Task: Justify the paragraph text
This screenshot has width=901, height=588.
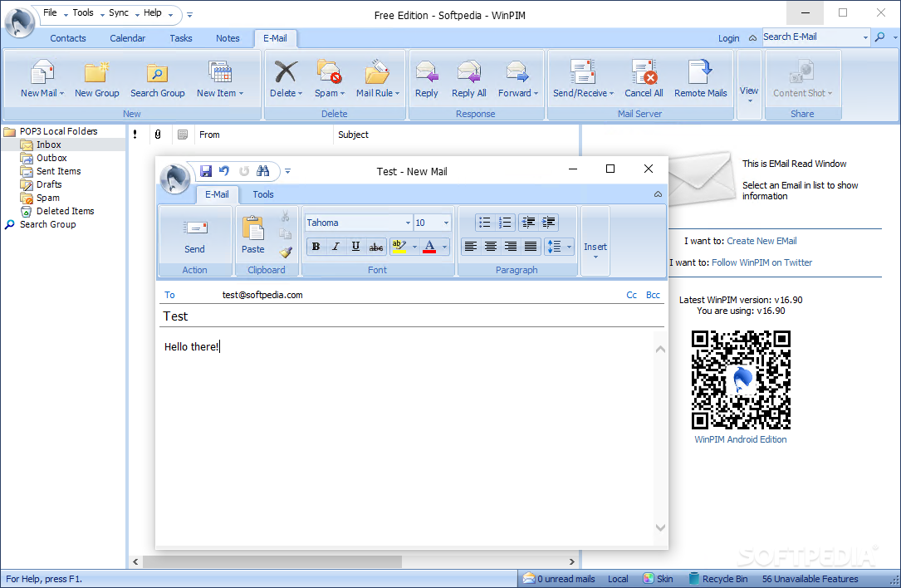Action: click(x=531, y=247)
